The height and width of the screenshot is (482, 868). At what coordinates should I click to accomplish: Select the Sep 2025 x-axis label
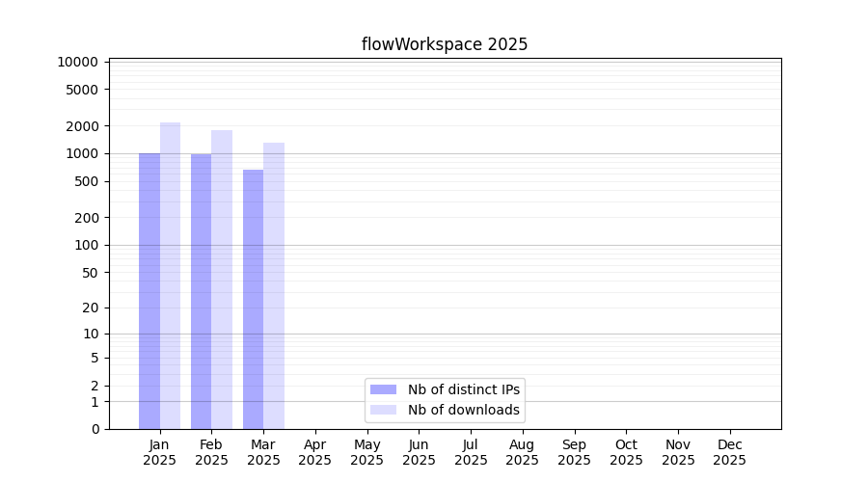pos(574,452)
